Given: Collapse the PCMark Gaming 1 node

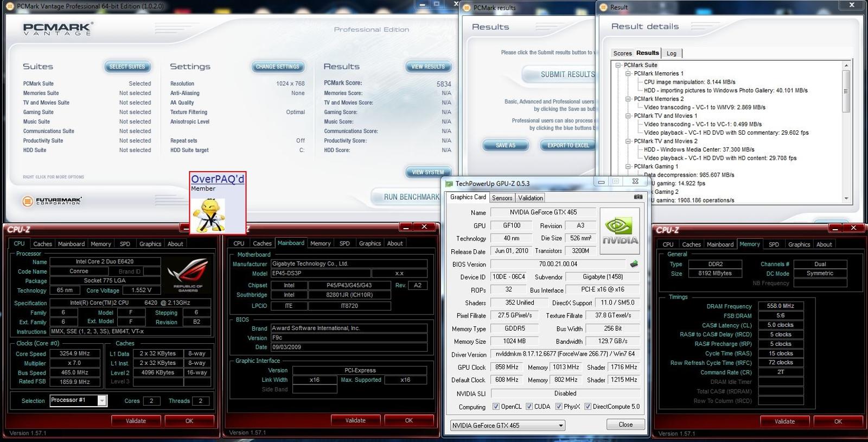Looking at the screenshot, I should tap(628, 167).
